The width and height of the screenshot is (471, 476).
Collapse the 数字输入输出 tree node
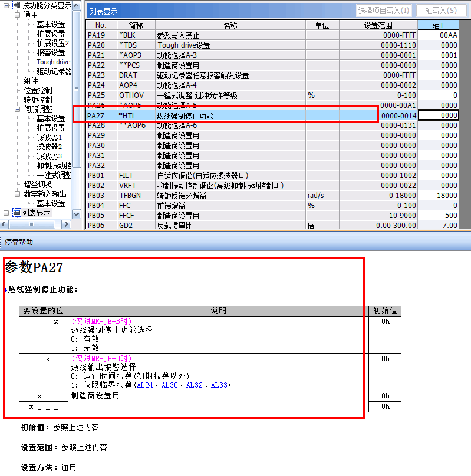(18, 194)
